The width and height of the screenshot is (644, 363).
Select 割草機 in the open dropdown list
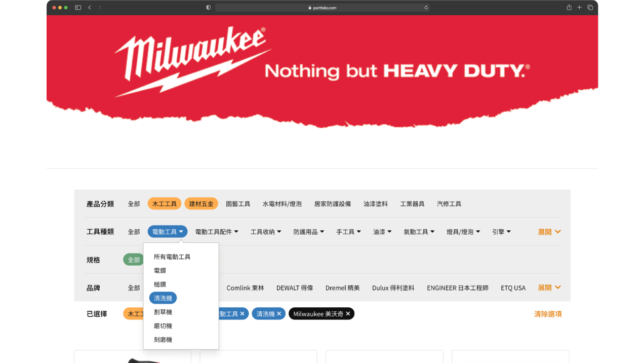[x=163, y=312]
